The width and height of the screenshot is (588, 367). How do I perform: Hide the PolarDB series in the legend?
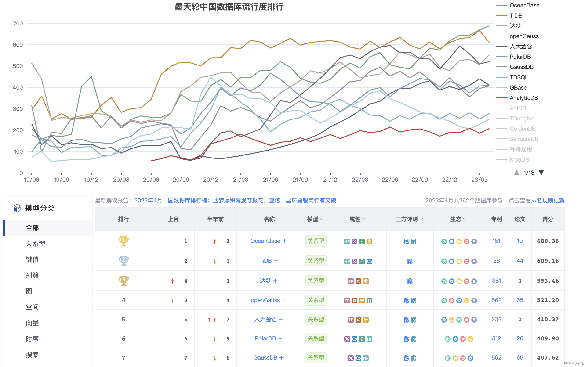(x=513, y=57)
